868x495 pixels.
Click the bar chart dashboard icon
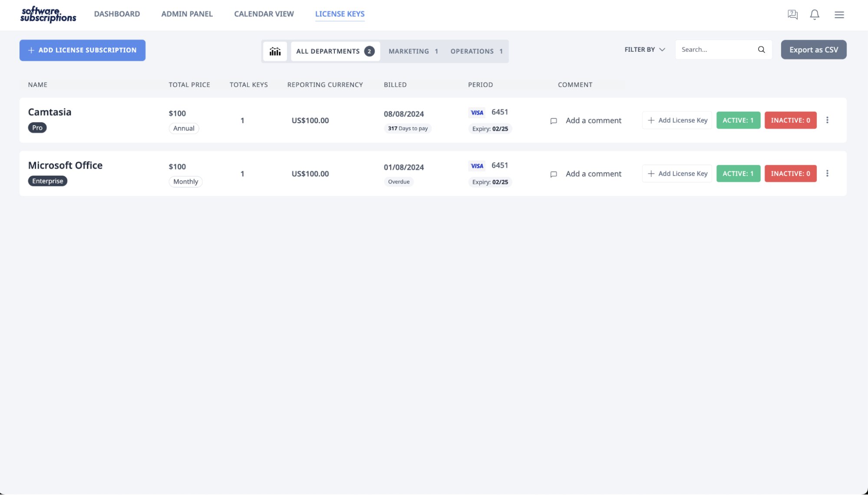click(x=275, y=51)
